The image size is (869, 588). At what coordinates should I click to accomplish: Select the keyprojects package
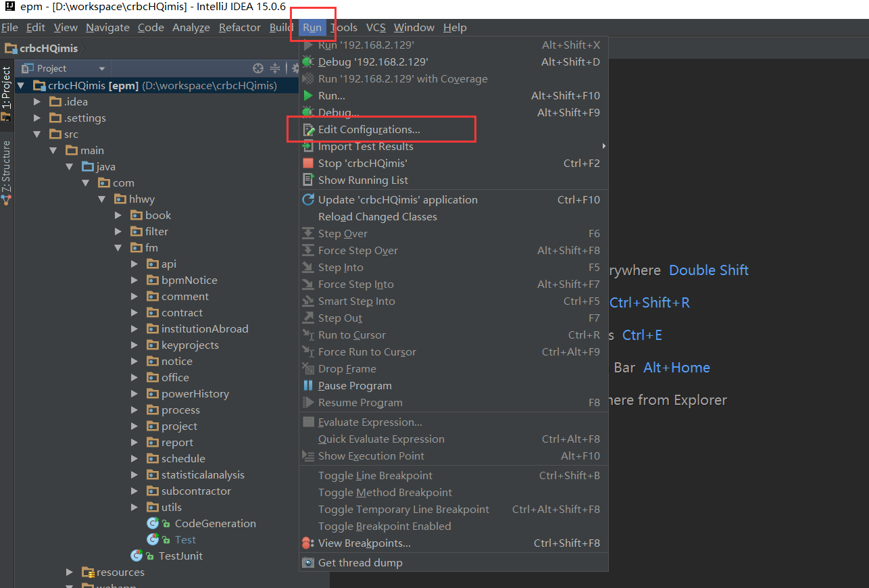click(190, 345)
